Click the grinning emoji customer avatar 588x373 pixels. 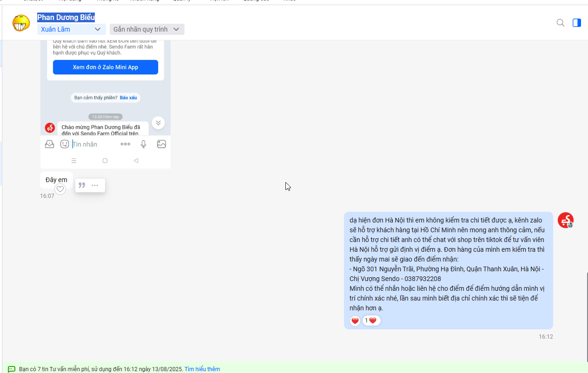tap(21, 23)
